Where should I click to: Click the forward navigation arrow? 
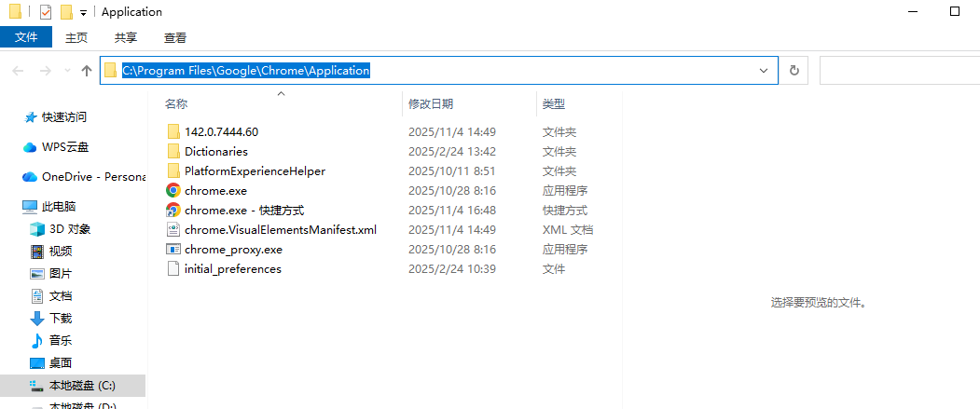point(45,71)
